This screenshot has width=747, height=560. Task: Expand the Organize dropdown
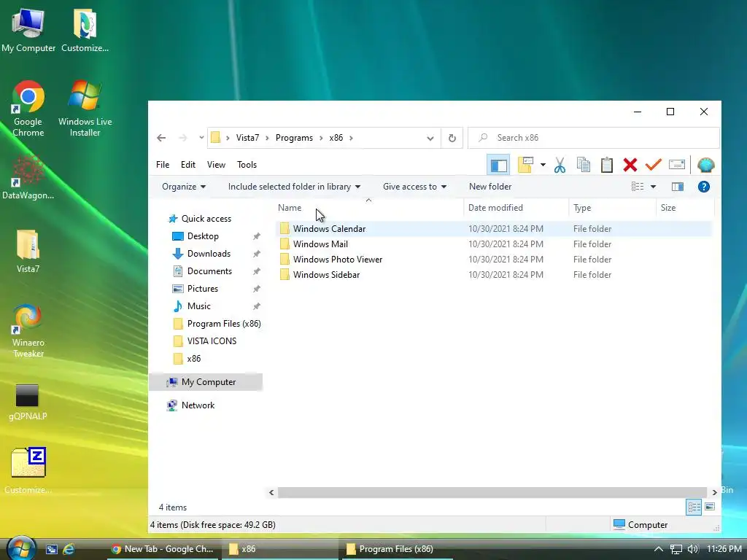pos(184,187)
